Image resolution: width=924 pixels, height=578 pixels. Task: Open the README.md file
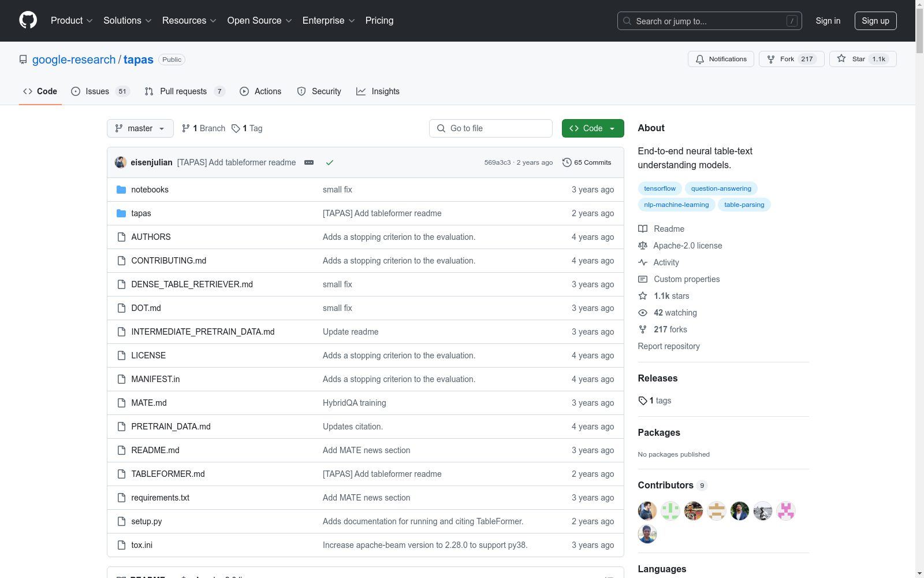(x=155, y=450)
